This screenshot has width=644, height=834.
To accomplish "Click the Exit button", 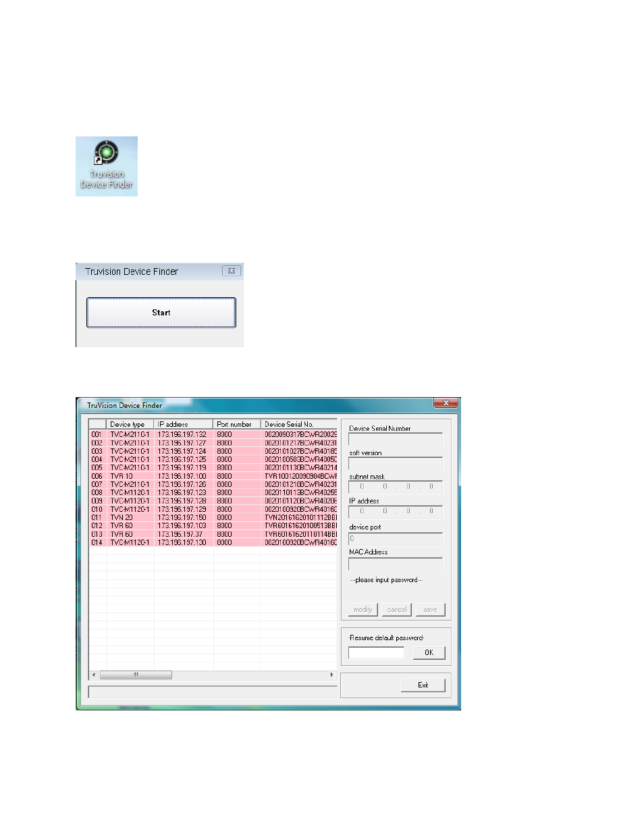I will coord(423,685).
